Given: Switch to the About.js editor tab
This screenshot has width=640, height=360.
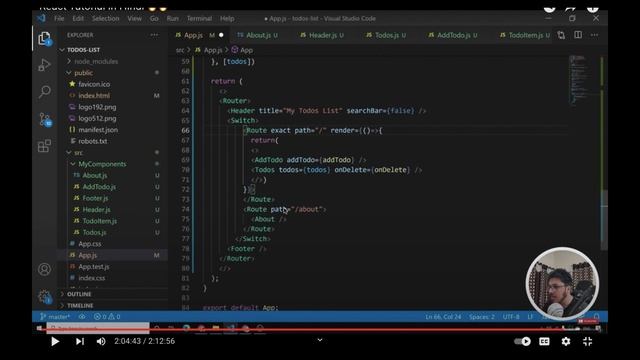Looking at the screenshot, I should (x=258, y=36).
